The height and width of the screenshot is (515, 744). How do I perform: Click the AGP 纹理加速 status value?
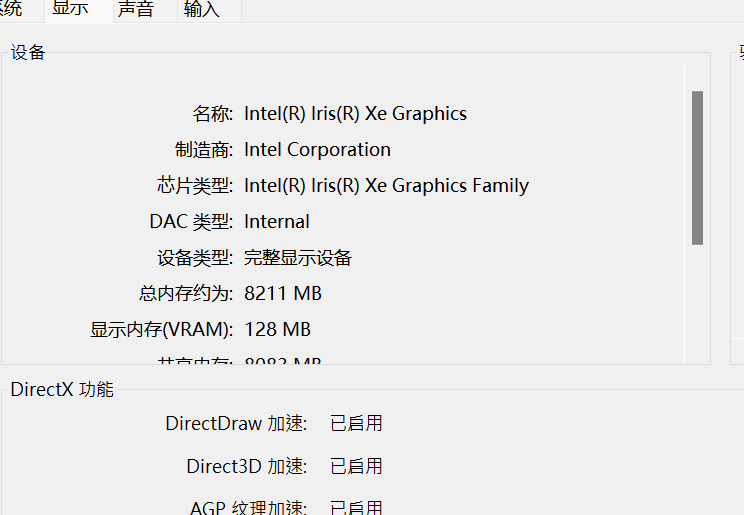click(356, 507)
